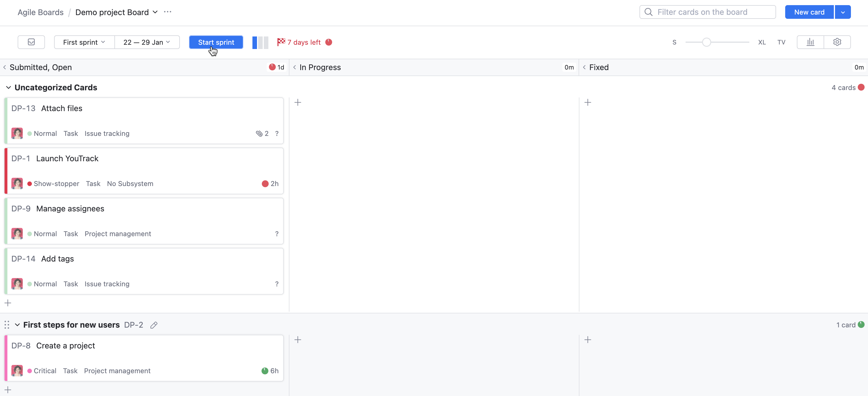
Task: Switch the board to TV mode
Action: click(x=781, y=42)
